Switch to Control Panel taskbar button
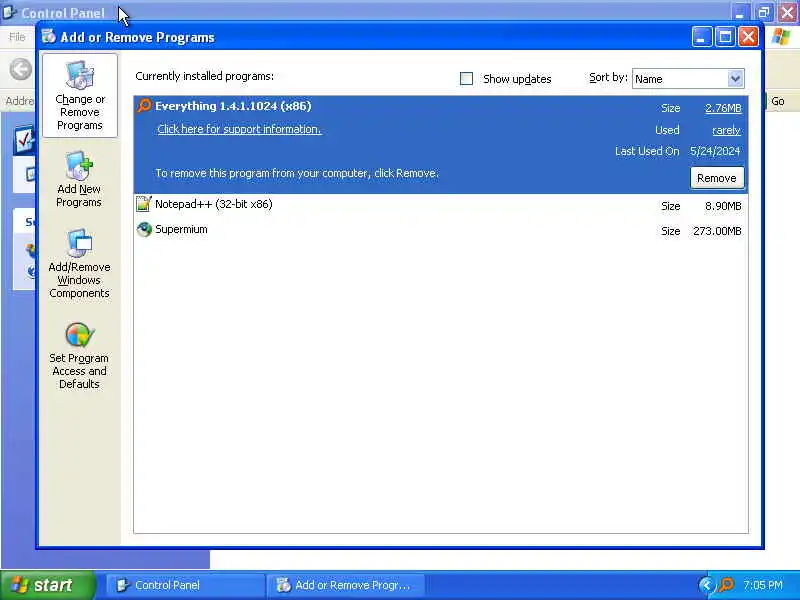The image size is (800, 600). (x=186, y=585)
